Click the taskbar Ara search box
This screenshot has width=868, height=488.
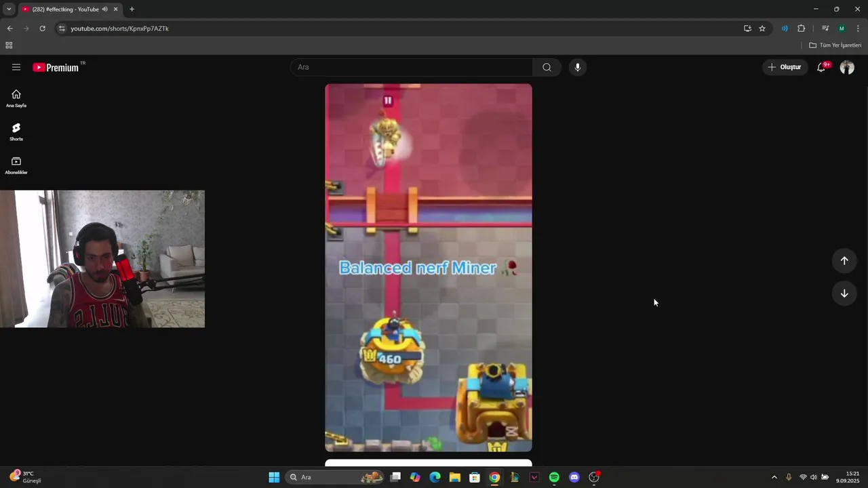[x=335, y=477]
